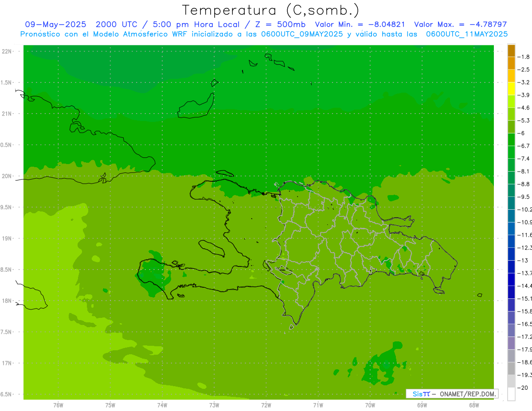The height and width of the screenshot is (411, 532).
Task: Click the "-13.7" legend value
Action: coord(524,273)
